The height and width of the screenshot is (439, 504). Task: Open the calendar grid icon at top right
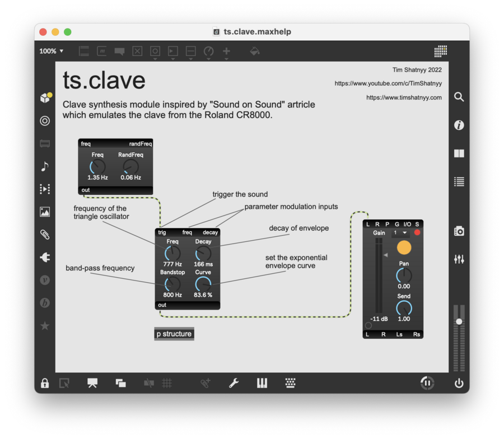tap(440, 51)
